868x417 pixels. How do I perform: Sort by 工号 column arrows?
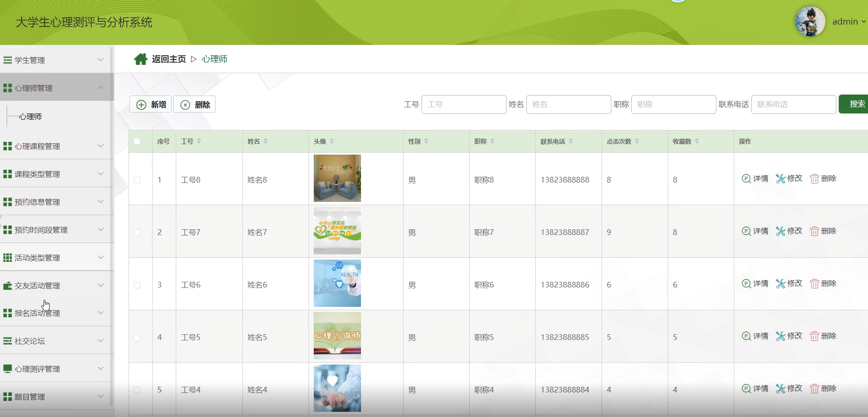click(199, 141)
